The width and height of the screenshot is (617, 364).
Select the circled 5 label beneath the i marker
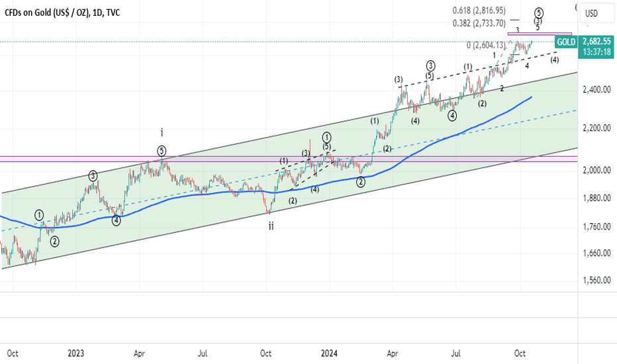coord(162,151)
